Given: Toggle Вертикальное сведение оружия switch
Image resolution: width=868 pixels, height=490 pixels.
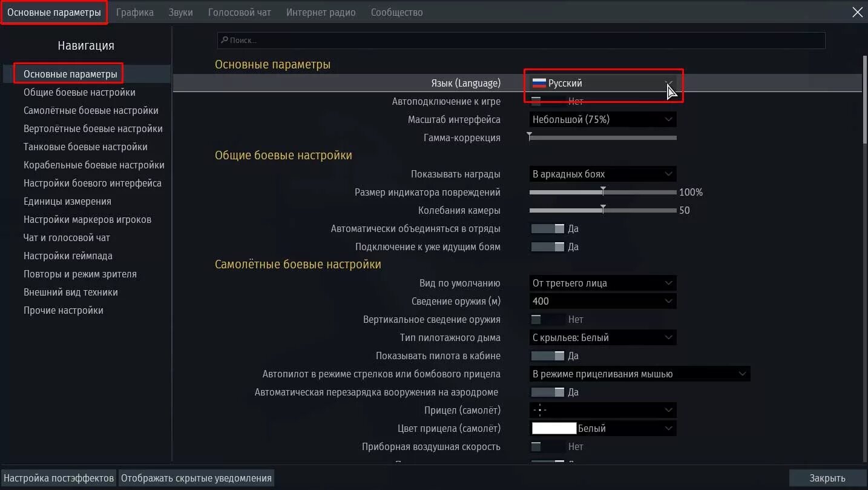Looking at the screenshot, I should 547,319.
